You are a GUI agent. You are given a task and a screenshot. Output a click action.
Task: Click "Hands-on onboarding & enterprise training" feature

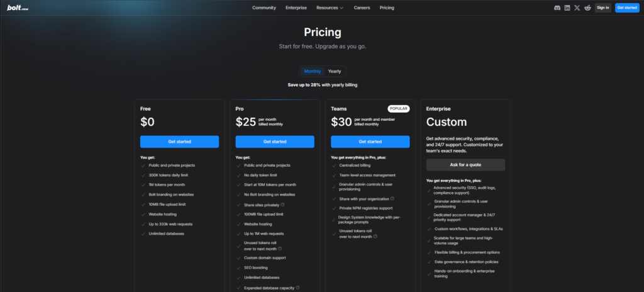[465, 274]
